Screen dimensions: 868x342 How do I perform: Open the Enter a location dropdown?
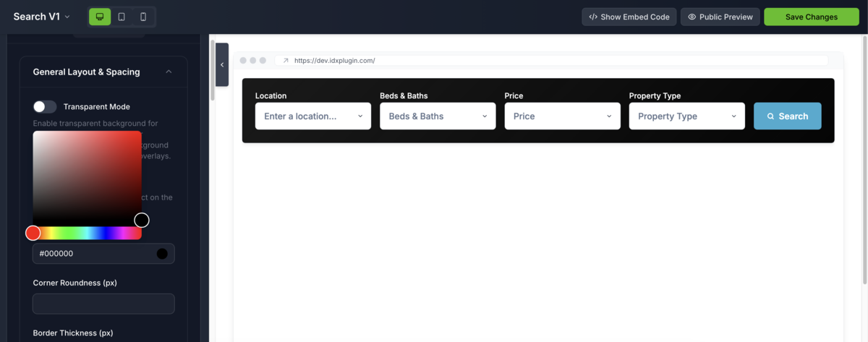point(313,116)
